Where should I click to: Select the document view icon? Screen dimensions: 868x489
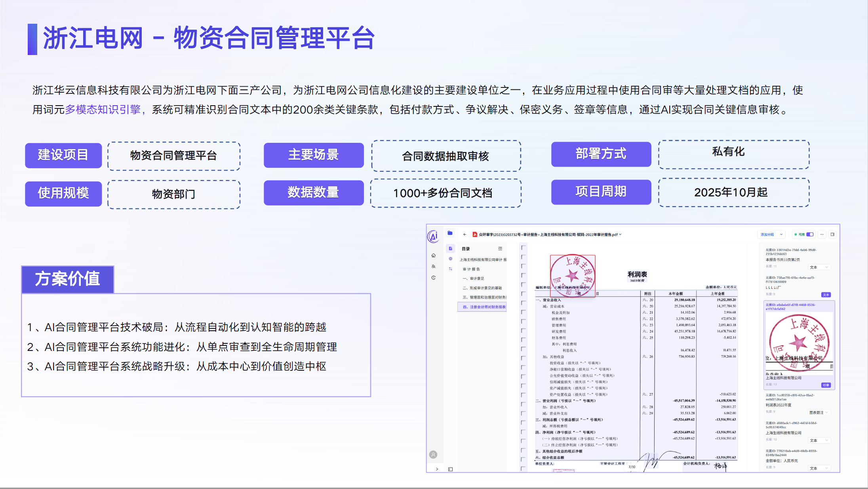tap(450, 248)
